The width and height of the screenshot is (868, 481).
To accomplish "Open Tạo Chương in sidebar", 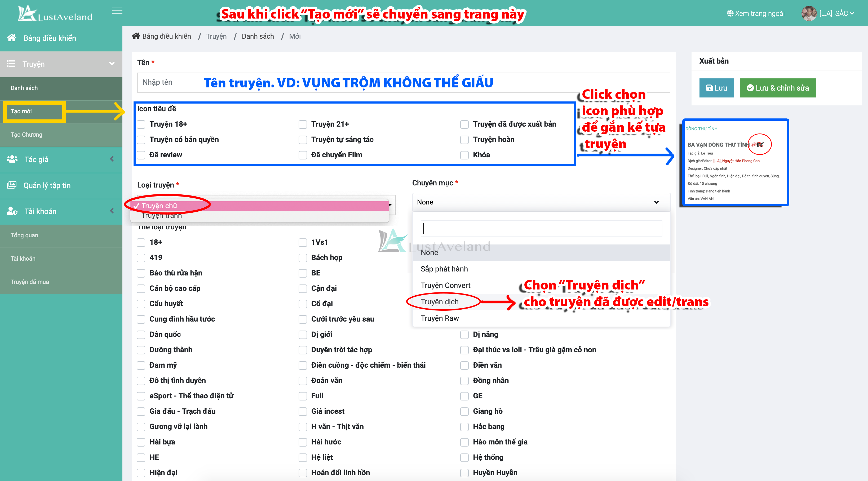I will (61, 134).
